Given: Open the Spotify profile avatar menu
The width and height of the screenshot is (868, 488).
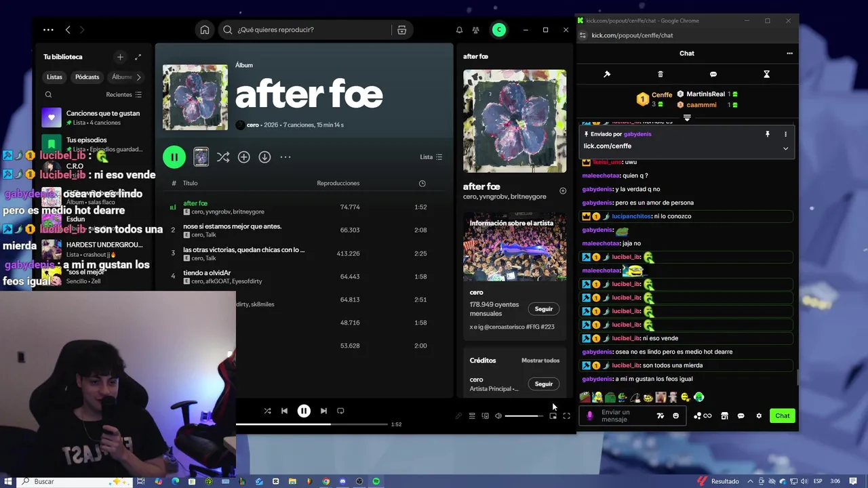Looking at the screenshot, I should (499, 30).
